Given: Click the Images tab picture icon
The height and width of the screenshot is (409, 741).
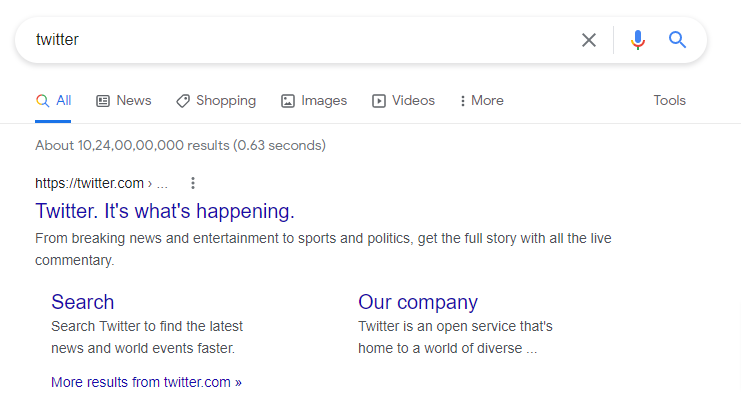Looking at the screenshot, I should [288, 101].
